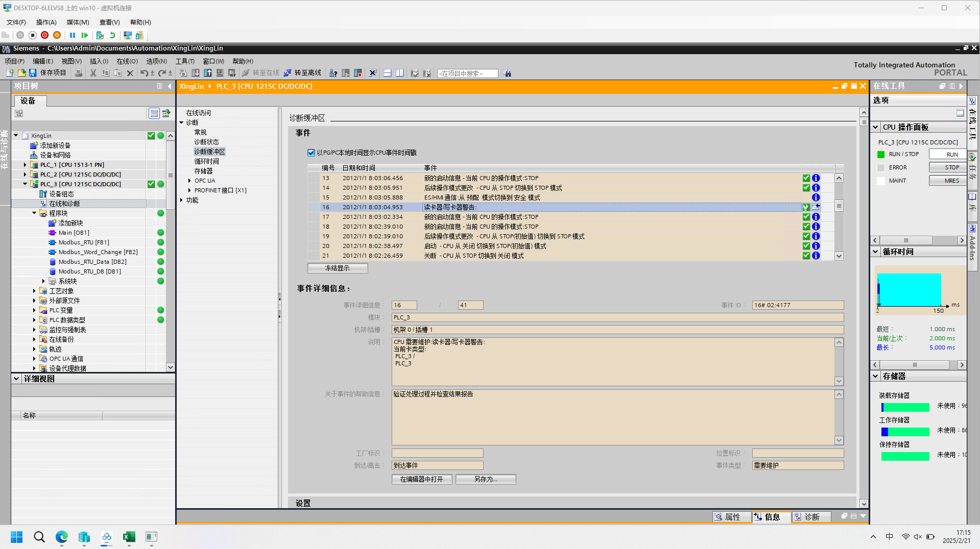Click the 在项目中搜索 search field
Screen dimensions: 980x549
(467, 73)
